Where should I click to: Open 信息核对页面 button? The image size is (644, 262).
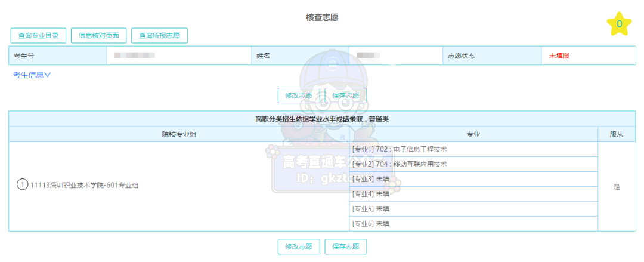coord(98,35)
